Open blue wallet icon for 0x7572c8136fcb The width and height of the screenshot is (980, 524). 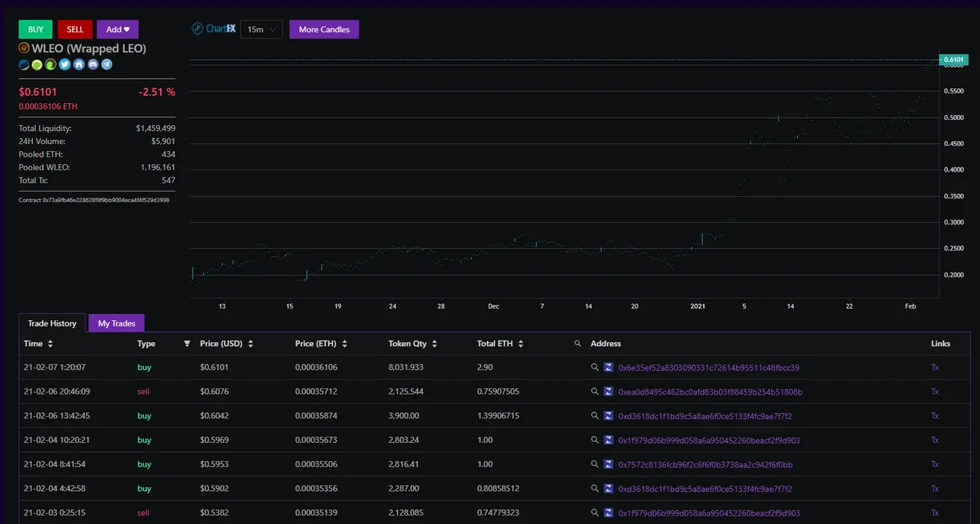(x=609, y=464)
